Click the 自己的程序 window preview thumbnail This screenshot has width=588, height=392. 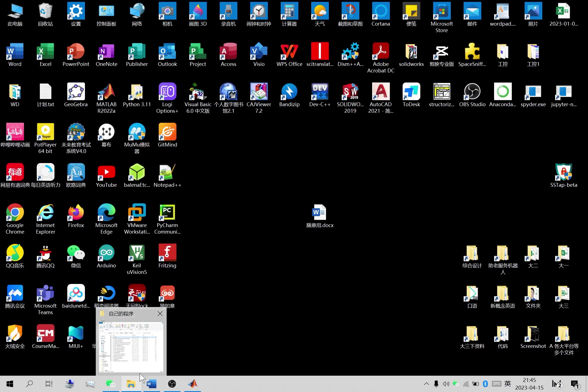tap(131, 347)
